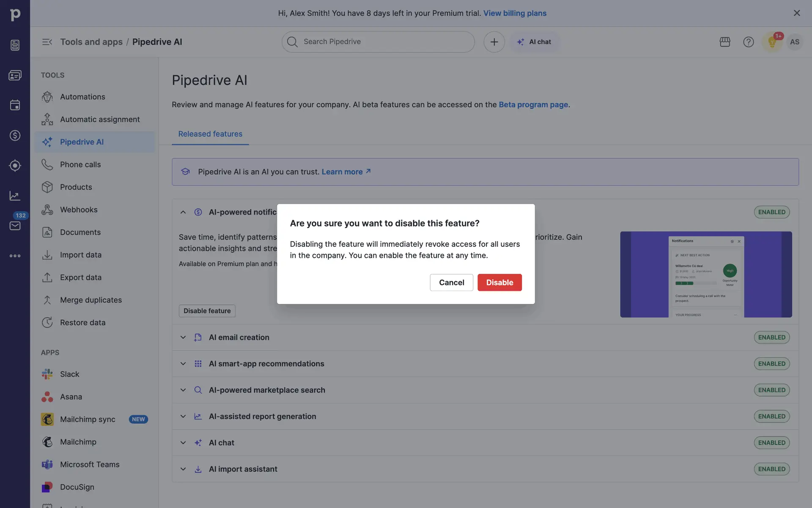Image resolution: width=812 pixels, height=508 pixels.
Task: Click Cancel in the confirmation dialog
Action: tap(451, 282)
